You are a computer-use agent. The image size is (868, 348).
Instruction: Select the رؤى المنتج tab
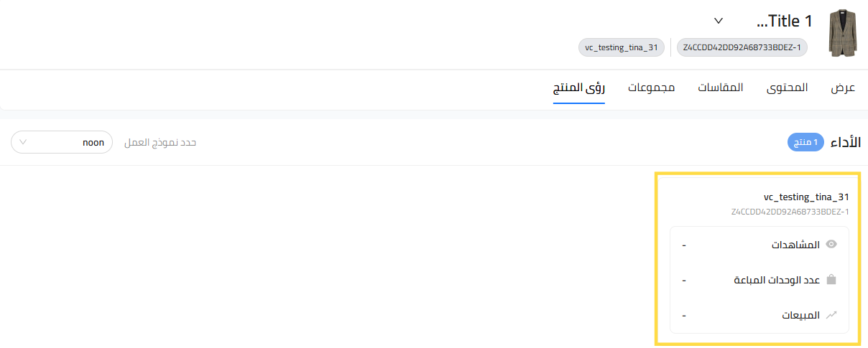(578, 88)
